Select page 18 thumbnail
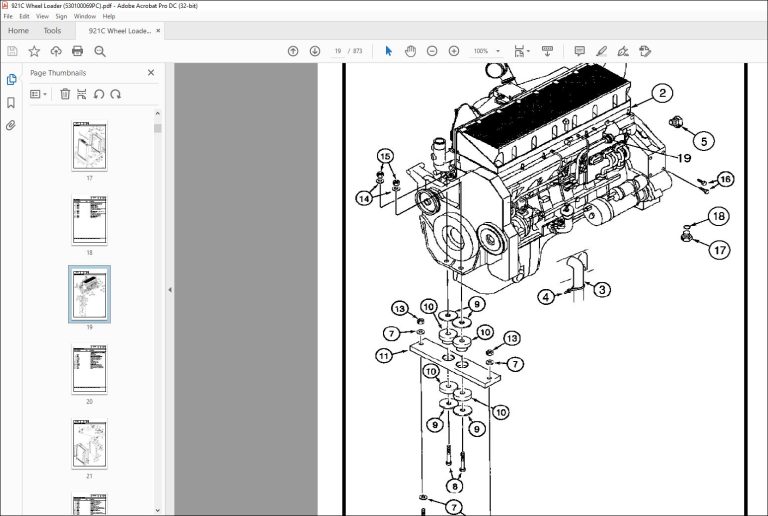The height and width of the screenshot is (516, 768). [90, 221]
